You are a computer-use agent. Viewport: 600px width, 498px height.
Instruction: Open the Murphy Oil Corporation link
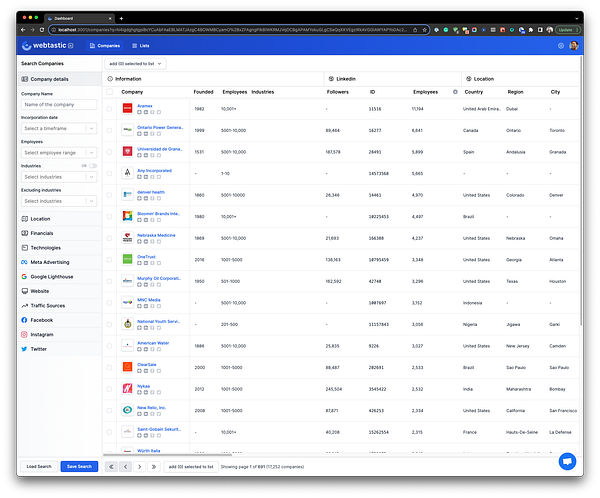tap(159, 278)
